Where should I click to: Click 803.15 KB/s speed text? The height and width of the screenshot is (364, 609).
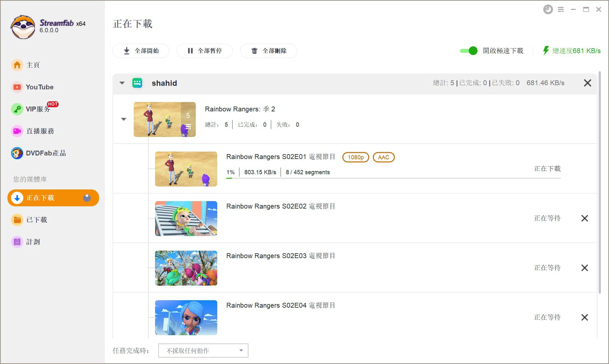tap(260, 172)
